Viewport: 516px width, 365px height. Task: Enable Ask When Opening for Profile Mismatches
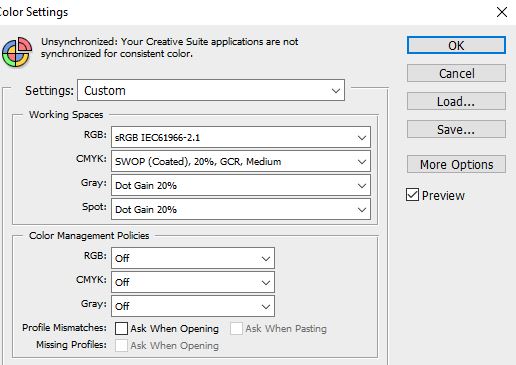(x=121, y=328)
